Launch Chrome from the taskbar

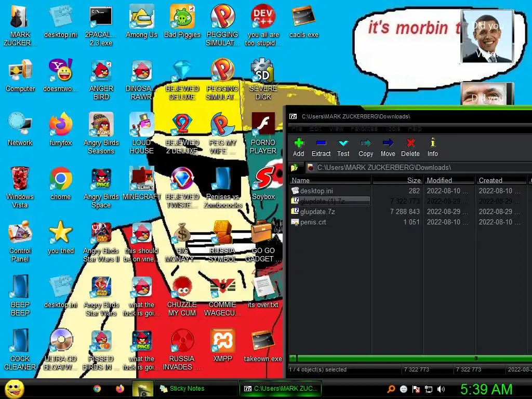[x=97, y=389]
